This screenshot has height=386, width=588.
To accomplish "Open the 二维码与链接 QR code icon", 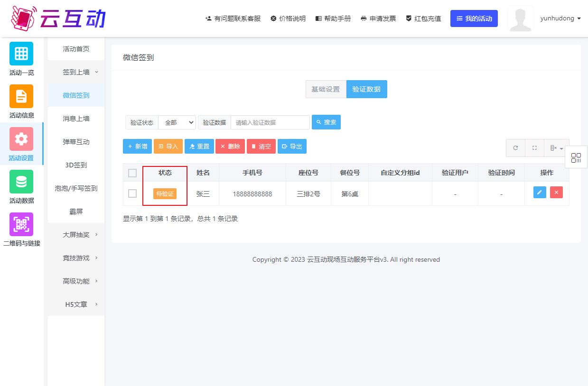I will click(x=21, y=224).
